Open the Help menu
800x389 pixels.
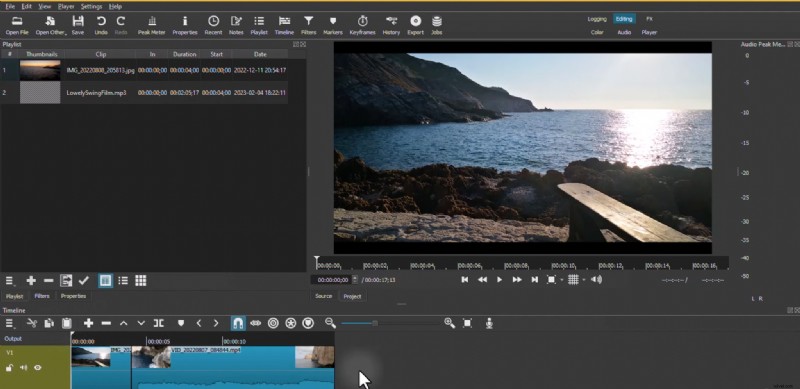[x=115, y=7]
